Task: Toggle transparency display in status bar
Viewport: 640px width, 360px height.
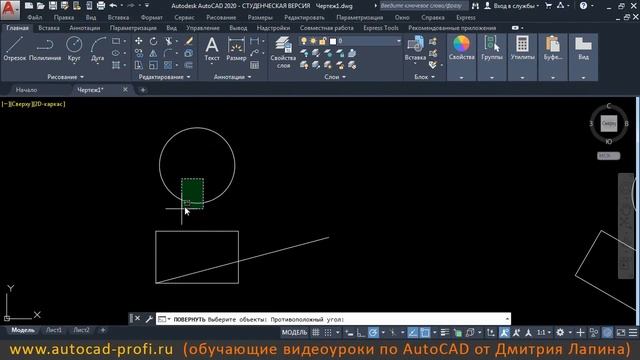Action: [457, 333]
